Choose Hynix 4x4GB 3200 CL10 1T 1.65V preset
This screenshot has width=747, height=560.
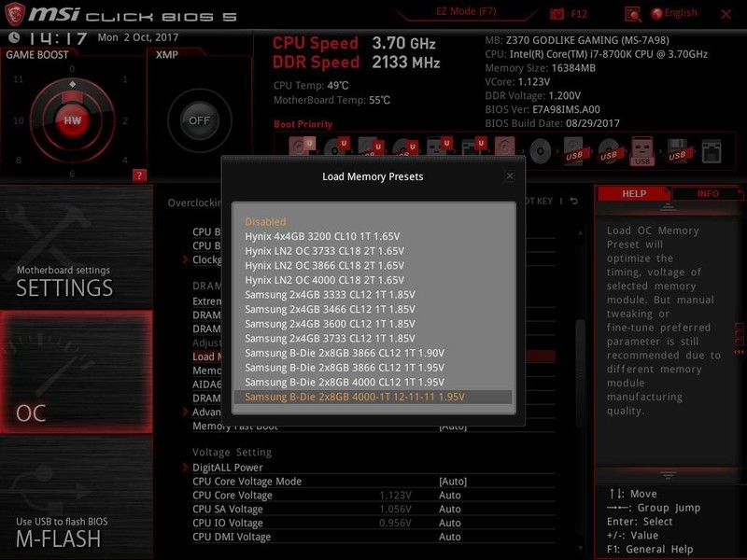[373, 236]
